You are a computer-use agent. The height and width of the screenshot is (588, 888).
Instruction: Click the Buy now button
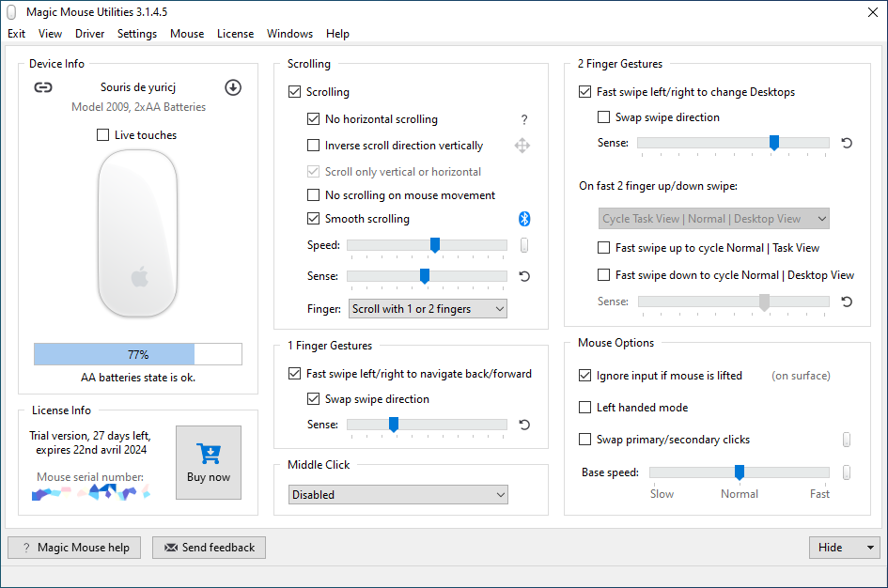(209, 462)
